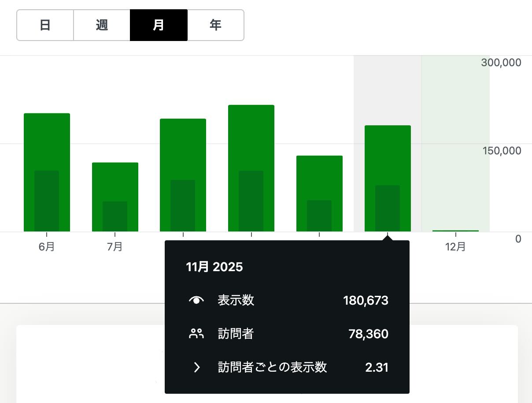The width and height of the screenshot is (532, 403).
Task: Expand the chevron next to 訪問者ごとの表示数
Action: [197, 367]
